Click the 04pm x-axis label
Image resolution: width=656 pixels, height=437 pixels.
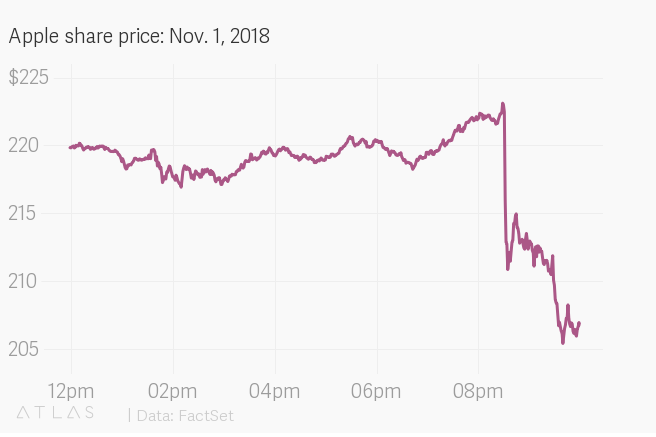274,388
